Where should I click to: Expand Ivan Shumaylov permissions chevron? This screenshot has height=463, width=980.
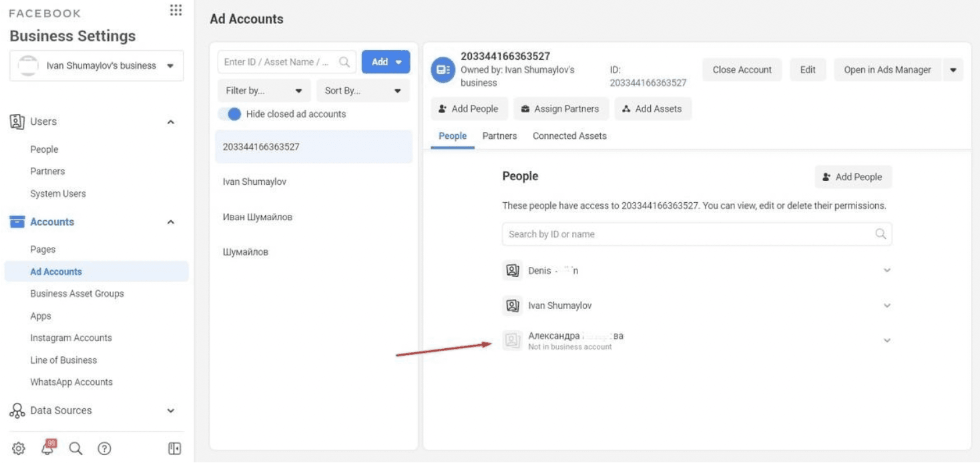coord(887,306)
